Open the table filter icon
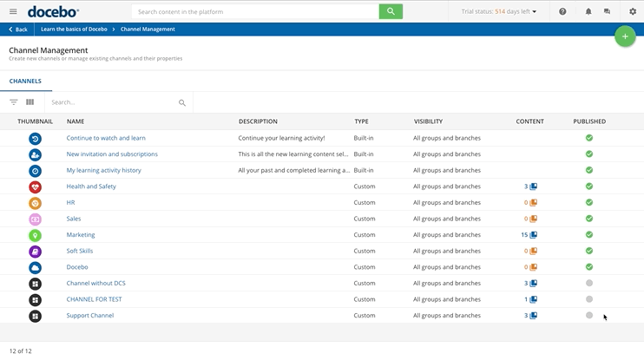The height and width of the screenshot is (360, 644). [x=14, y=102]
